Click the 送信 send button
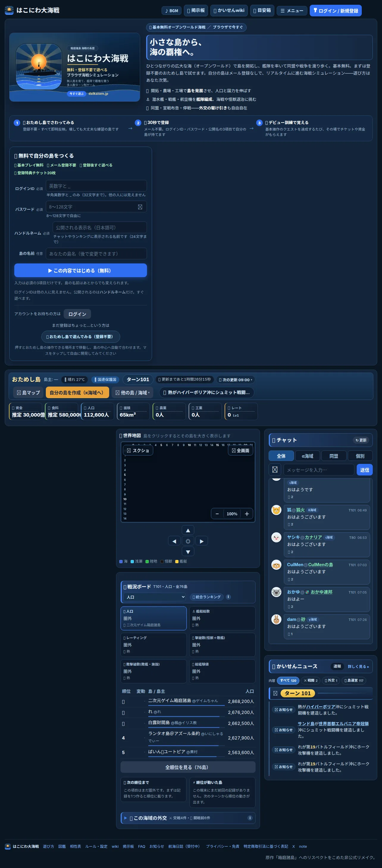Image resolution: width=382 pixels, height=868 pixels. coord(364,470)
